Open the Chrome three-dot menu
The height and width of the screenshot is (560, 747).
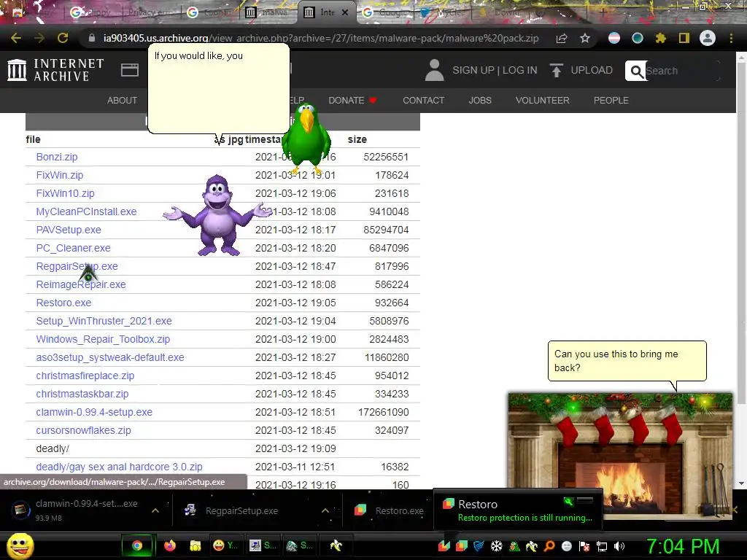[x=731, y=38]
